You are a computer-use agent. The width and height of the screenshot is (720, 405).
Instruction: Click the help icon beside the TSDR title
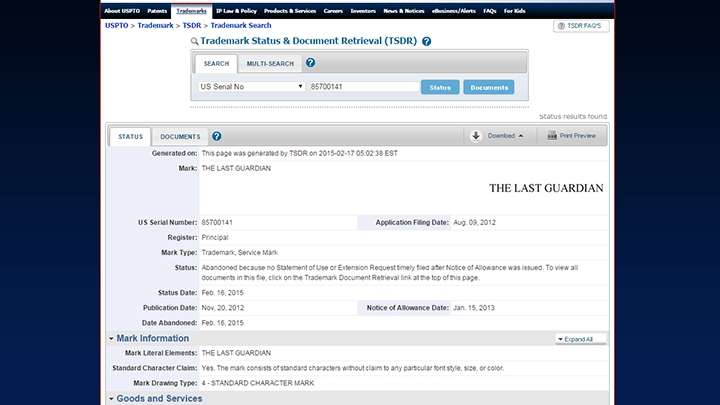click(x=427, y=42)
